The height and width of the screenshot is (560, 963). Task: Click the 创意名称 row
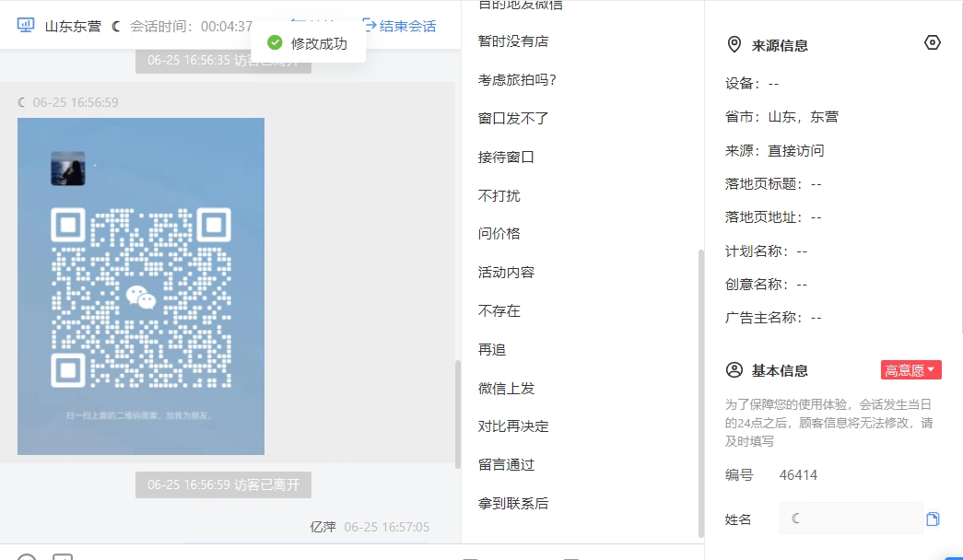[766, 285]
